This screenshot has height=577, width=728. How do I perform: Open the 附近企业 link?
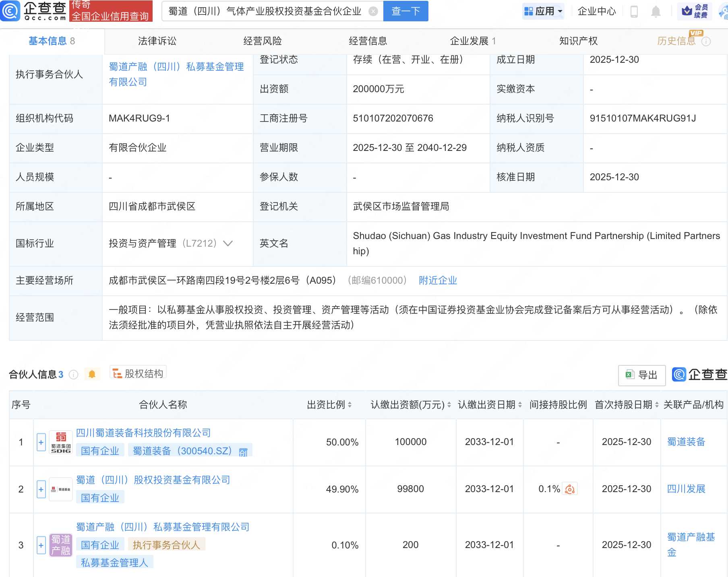tap(438, 280)
